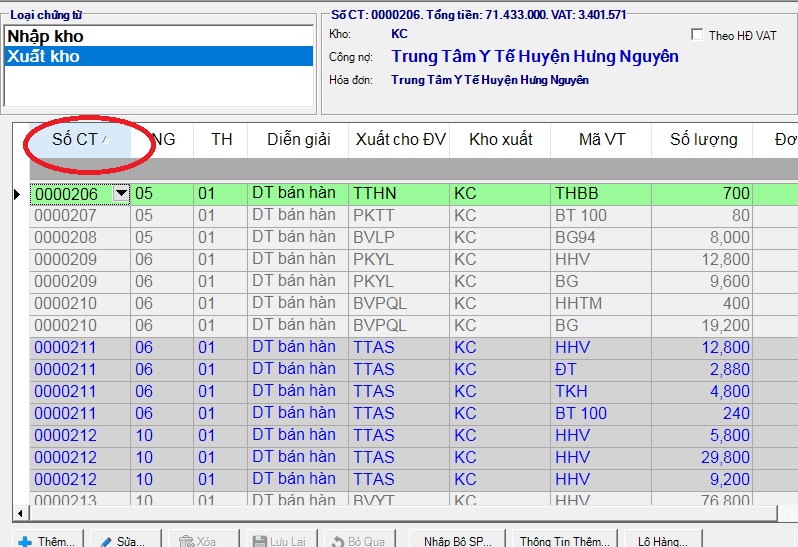This screenshot has width=798, height=547.
Task: Click the blue plus icon on Thêm
Action: (25, 542)
